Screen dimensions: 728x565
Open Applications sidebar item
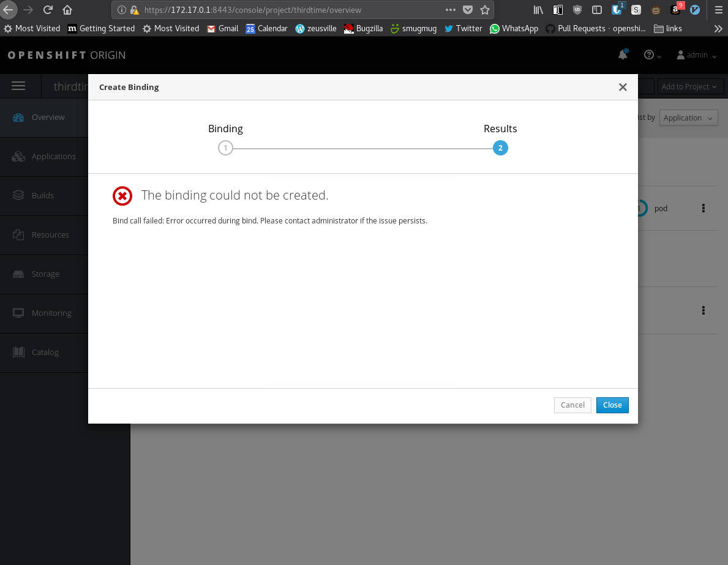point(44,157)
